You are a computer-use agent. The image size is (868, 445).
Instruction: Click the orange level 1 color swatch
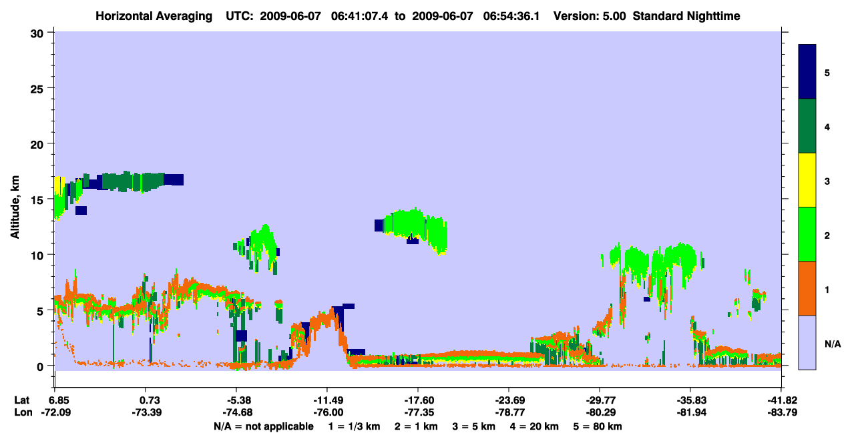point(807,288)
